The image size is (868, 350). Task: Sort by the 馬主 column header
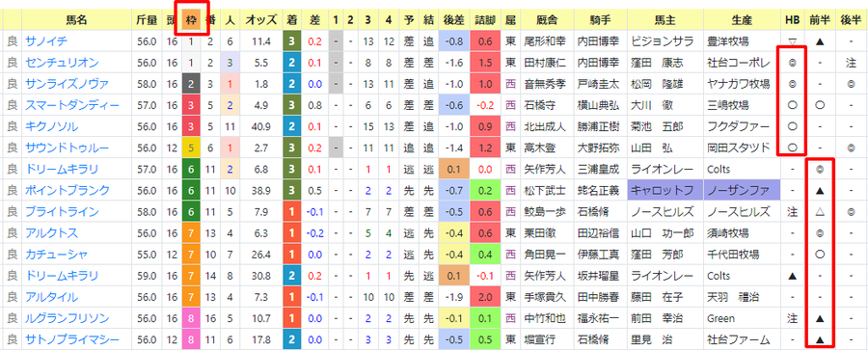665,20
